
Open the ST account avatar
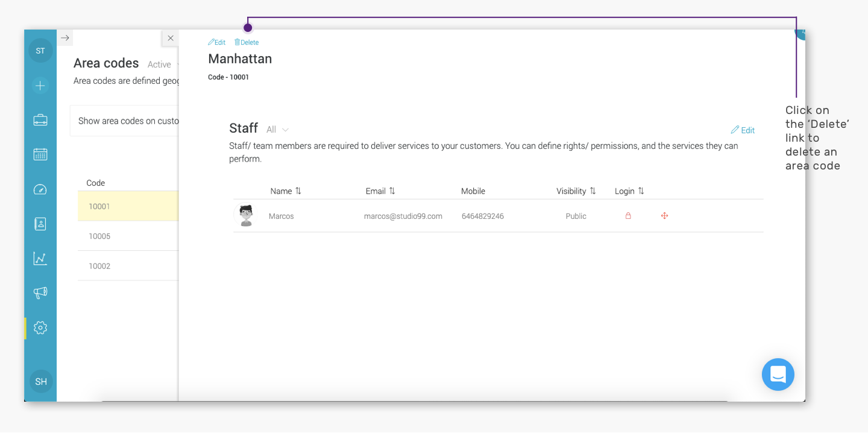(x=40, y=51)
